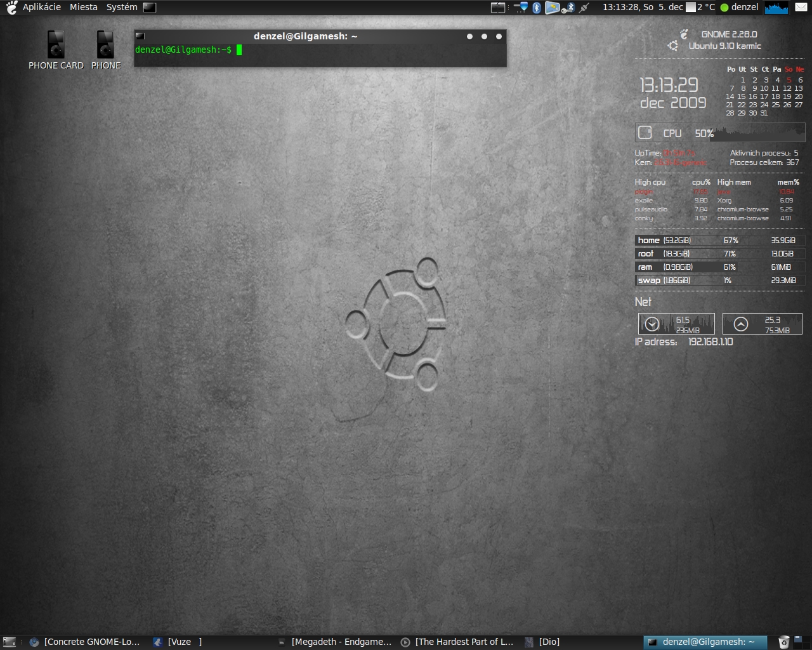
Task: Click the 'GNOME 2.28.0' label
Action: 729,34
